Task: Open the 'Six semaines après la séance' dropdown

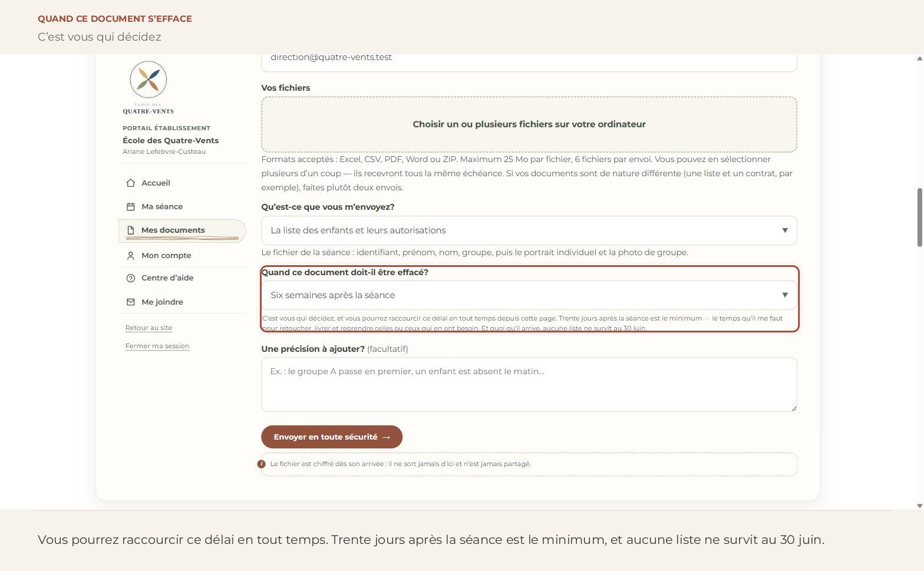Action: 529,295
